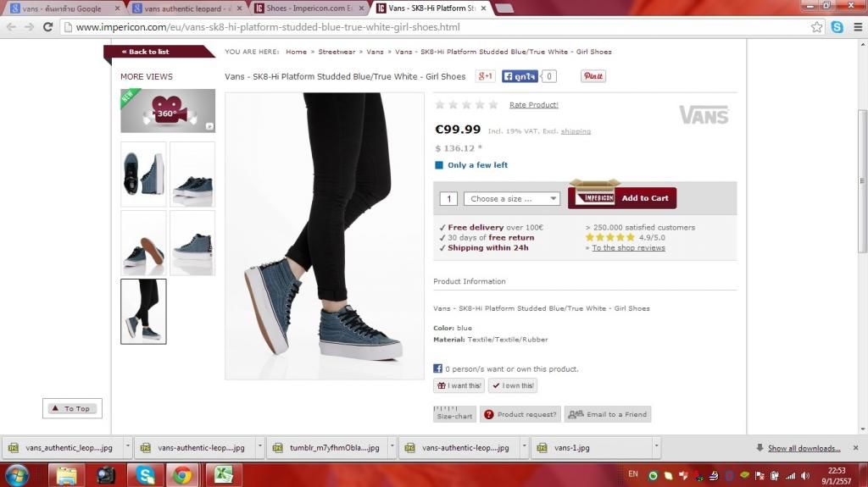The width and height of the screenshot is (868, 487).
Task: Reload the page with the refresh icon
Action: 48,27
